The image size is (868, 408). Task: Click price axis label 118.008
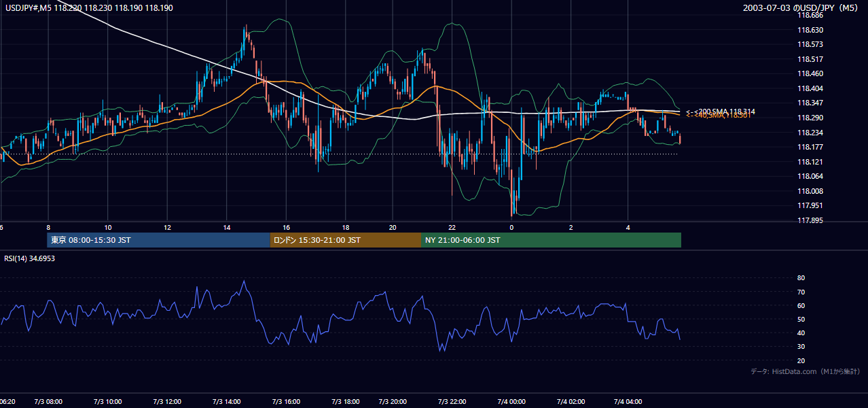810,191
